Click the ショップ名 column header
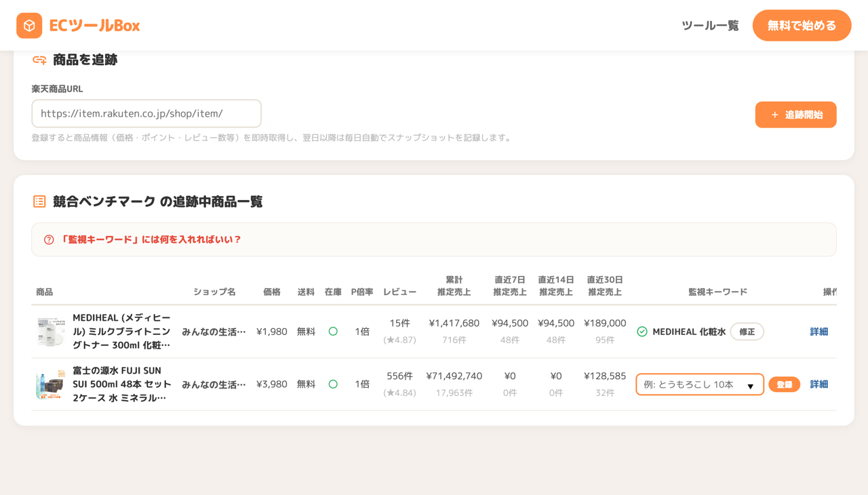Viewport: 868px width, 495px height. [214, 292]
